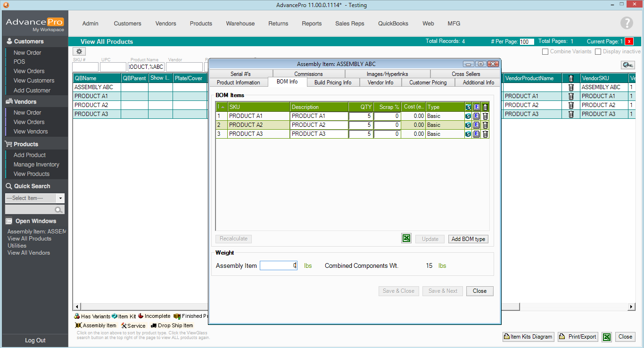Sort by Assembly Item legend icon
This screenshot has width=644, height=348.
click(79, 325)
